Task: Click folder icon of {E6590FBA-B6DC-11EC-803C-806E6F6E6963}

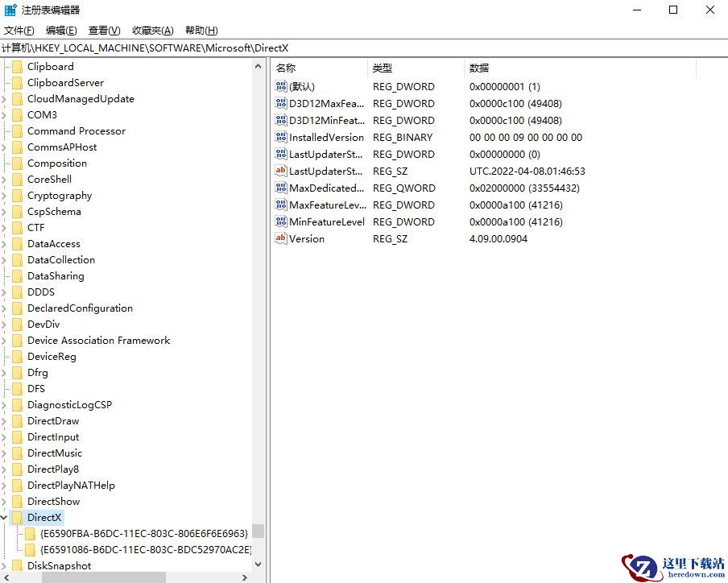Action: pos(30,534)
